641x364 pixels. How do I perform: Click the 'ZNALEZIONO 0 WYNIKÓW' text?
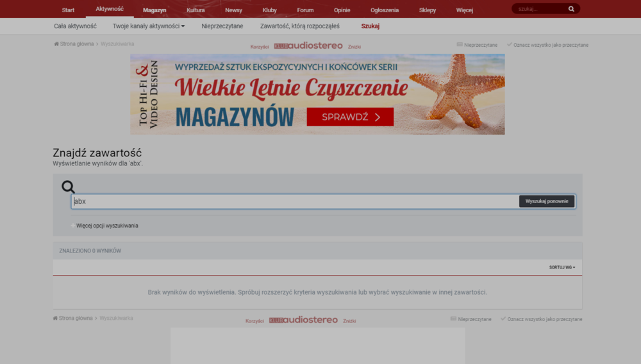click(x=90, y=251)
